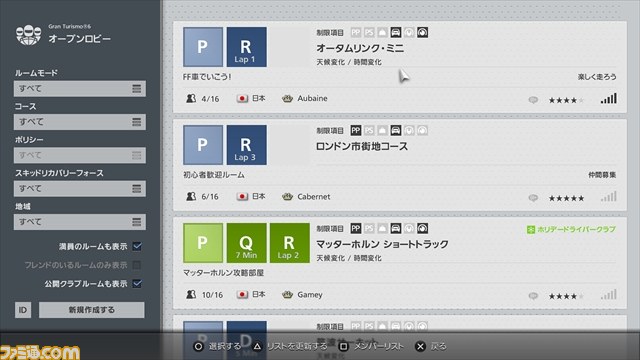640x360 pixels.
Task: Toggle 公開クラブルームも表示 checkbox
Action: 137,283
